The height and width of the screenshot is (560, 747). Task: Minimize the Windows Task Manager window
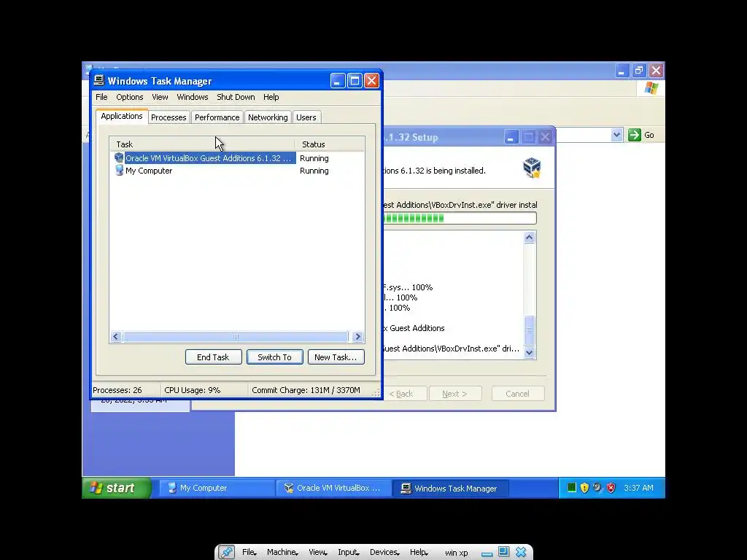click(337, 80)
